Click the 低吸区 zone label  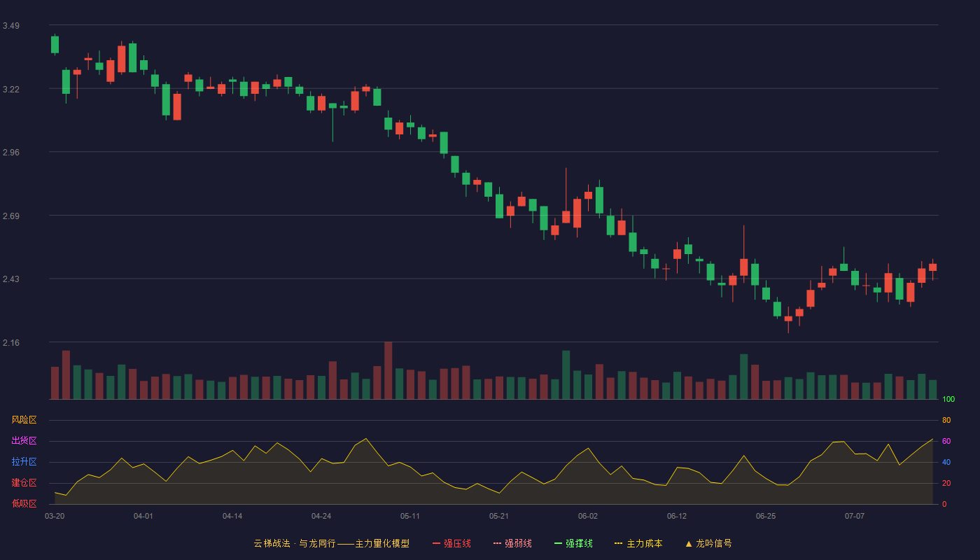[24, 503]
